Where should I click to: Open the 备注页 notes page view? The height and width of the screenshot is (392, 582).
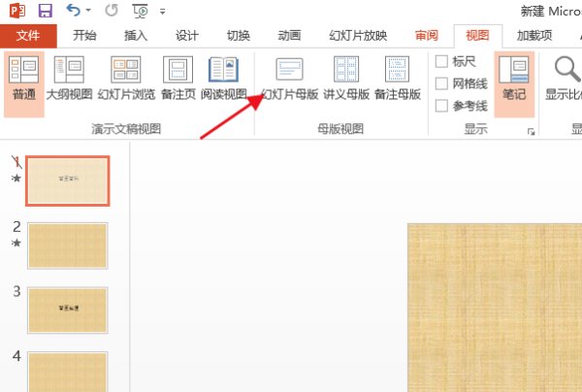(178, 79)
